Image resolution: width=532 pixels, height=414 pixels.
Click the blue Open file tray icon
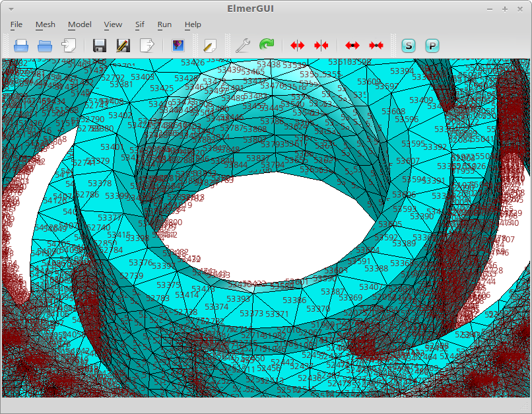tap(21, 46)
